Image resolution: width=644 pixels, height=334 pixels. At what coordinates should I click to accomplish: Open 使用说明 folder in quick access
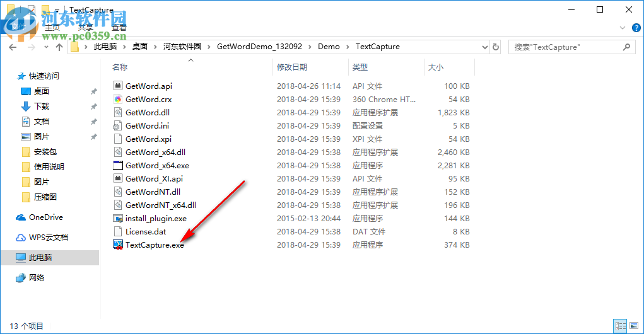click(49, 166)
